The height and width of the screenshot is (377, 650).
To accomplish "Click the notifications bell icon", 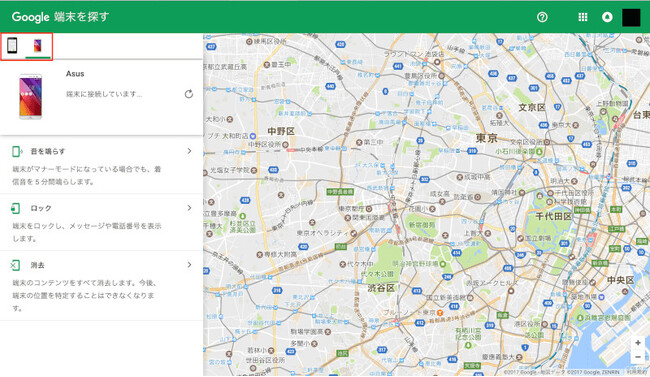I will pyautogui.click(x=607, y=17).
